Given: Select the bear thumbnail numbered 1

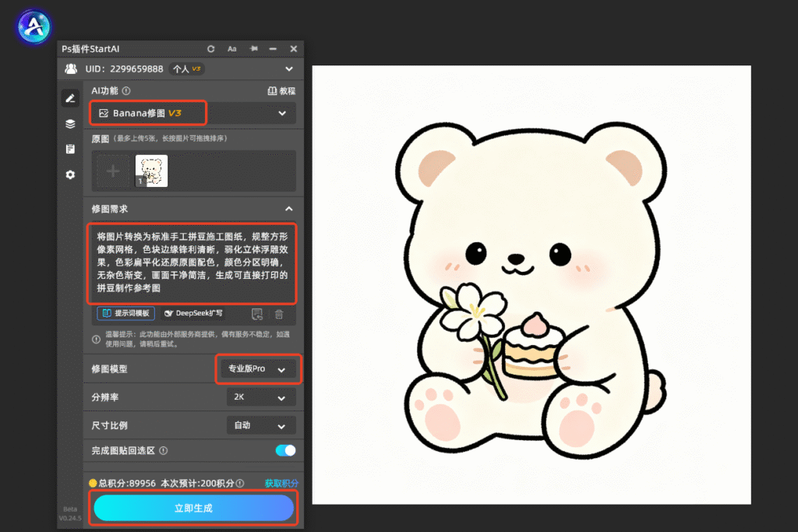Looking at the screenshot, I should (152, 171).
